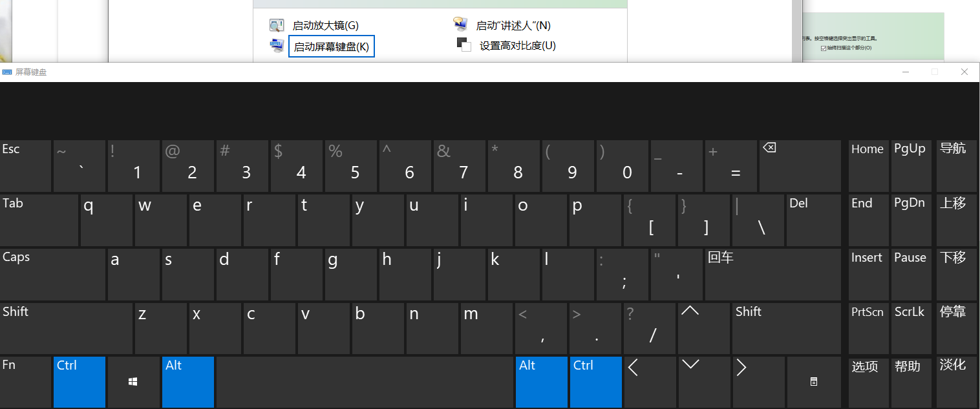This screenshot has width=980, height=409.
Task: Toggle the ScrLk key
Action: click(x=910, y=328)
